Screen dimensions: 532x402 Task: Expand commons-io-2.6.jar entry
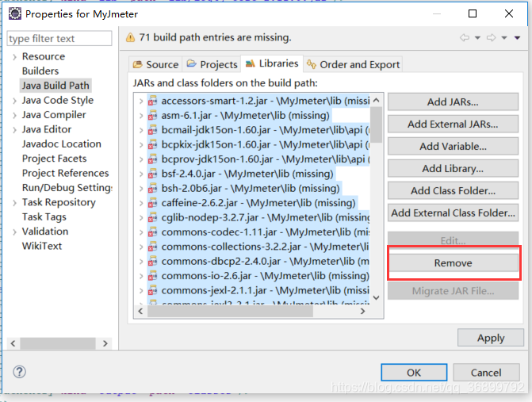[141, 276]
